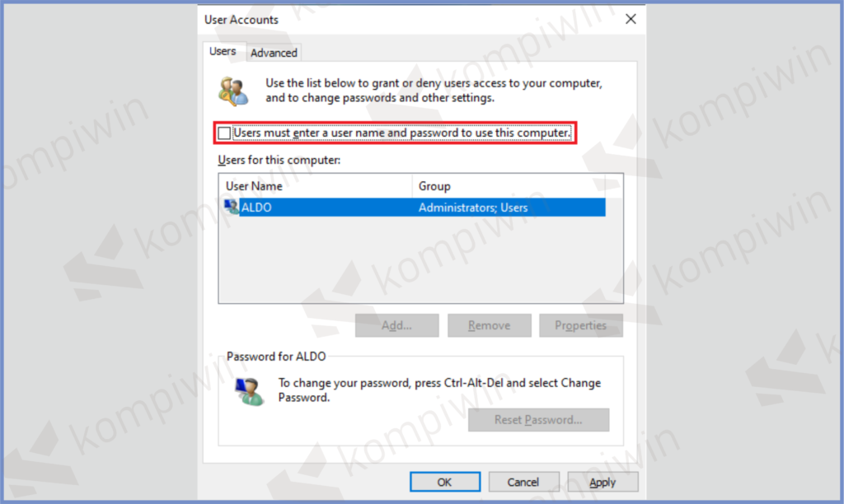Click the ALDO user account icon in the list
This screenshot has width=844, height=504.
coord(232,207)
